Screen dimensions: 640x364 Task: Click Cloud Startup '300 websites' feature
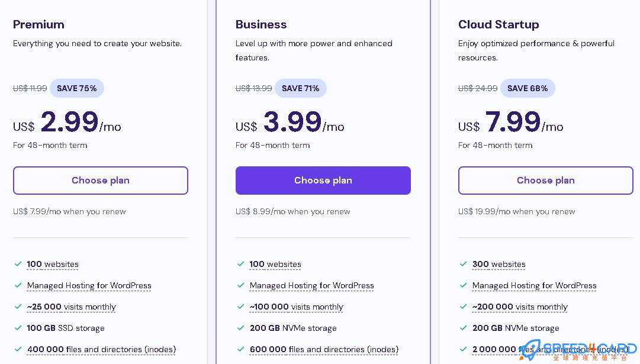(499, 265)
